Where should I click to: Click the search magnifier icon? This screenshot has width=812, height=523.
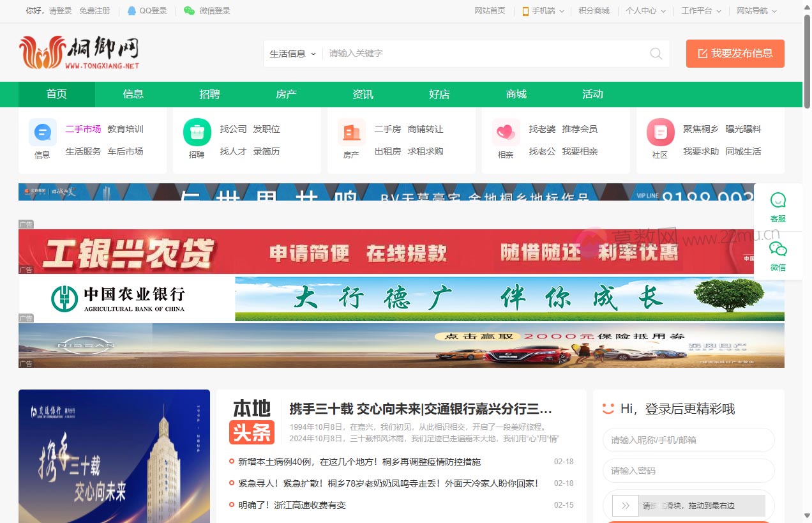pyautogui.click(x=656, y=54)
